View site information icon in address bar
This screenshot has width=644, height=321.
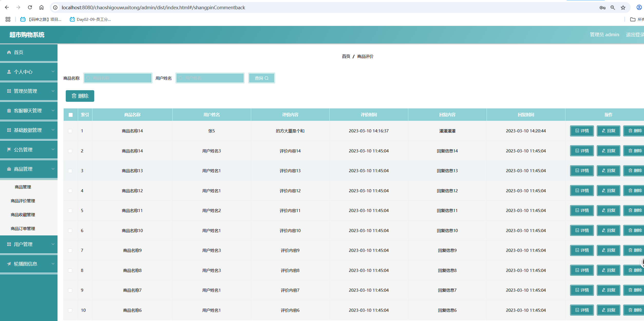pos(55,7)
